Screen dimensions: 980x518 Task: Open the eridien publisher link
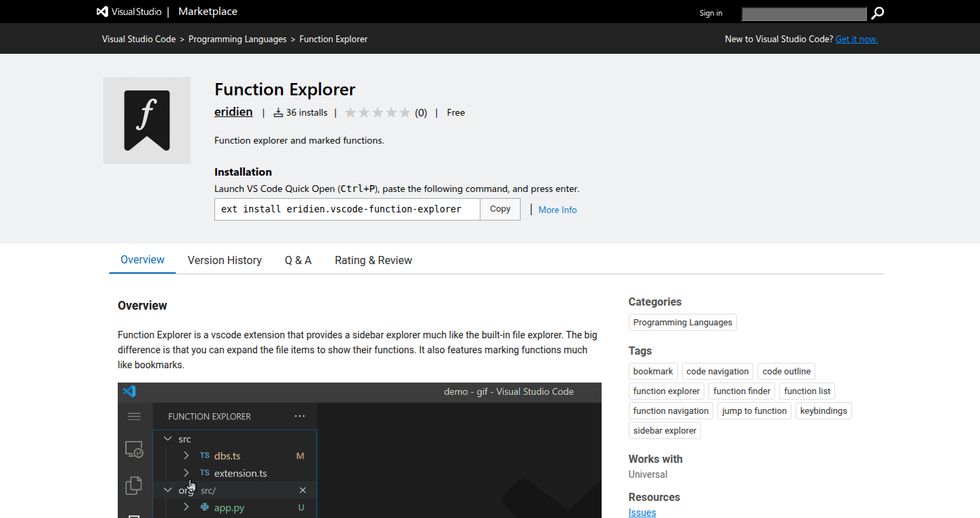(x=233, y=112)
